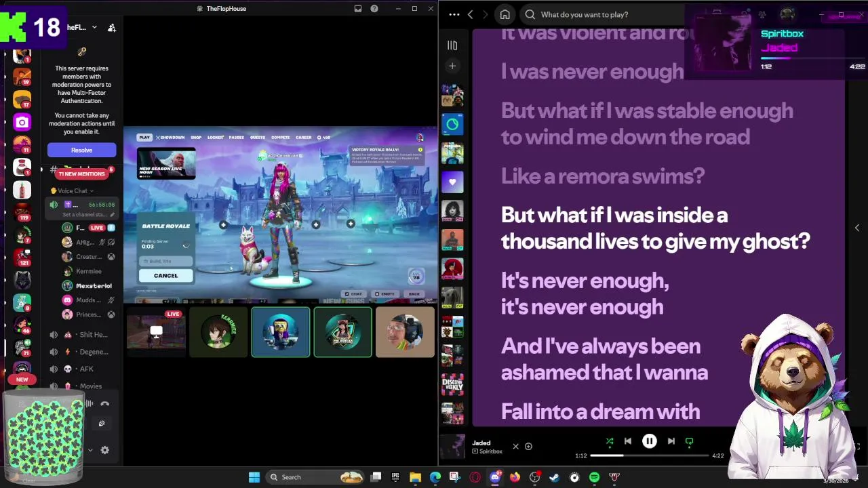
Task: Open New Season Live Now banner
Action: [x=166, y=163]
